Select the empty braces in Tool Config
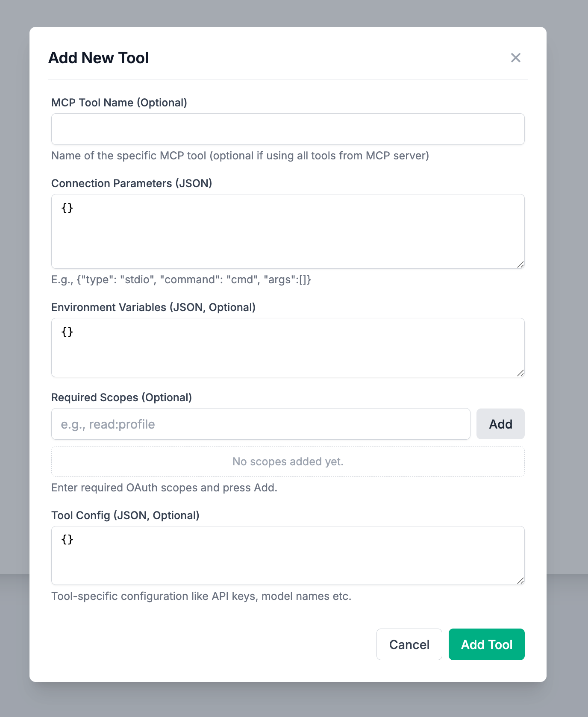This screenshot has height=717, width=588. [x=67, y=540]
